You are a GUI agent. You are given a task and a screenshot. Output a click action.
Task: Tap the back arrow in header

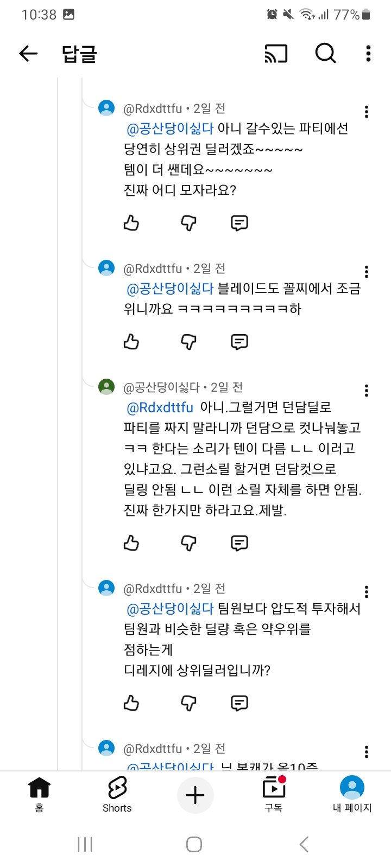point(28,53)
